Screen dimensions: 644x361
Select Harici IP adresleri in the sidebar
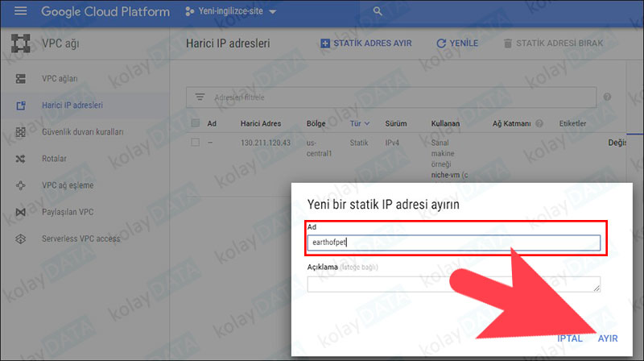[72, 106]
